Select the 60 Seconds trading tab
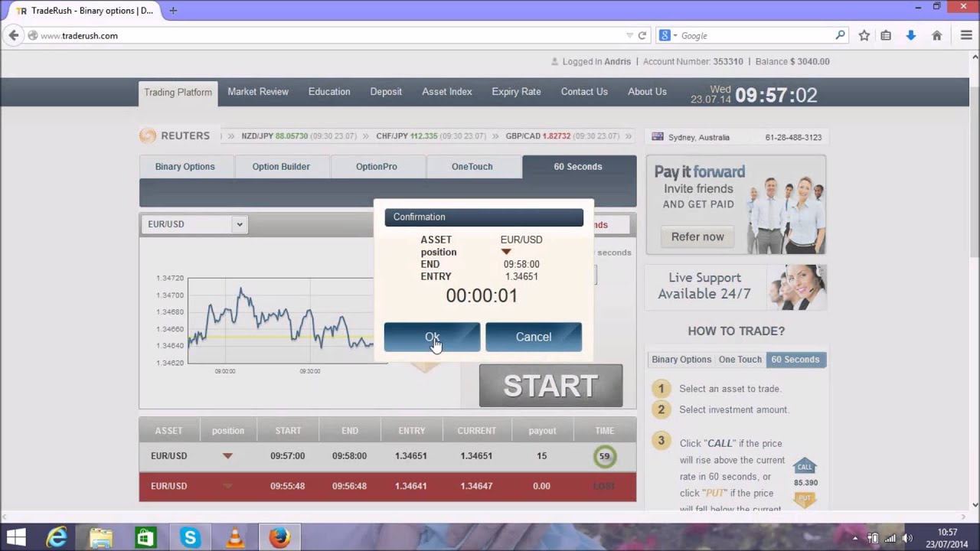 (x=578, y=167)
